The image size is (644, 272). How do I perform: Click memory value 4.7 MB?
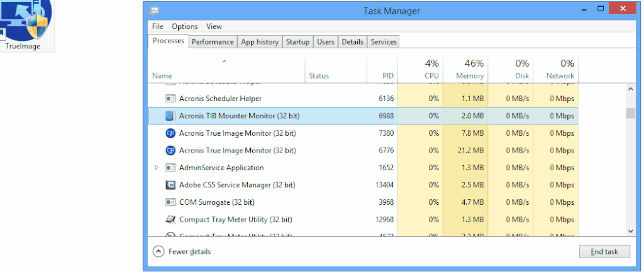[472, 202]
